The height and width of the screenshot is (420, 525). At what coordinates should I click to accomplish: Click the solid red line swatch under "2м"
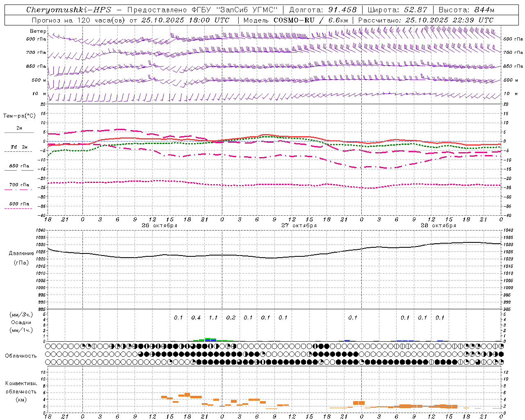coord(19,133)
